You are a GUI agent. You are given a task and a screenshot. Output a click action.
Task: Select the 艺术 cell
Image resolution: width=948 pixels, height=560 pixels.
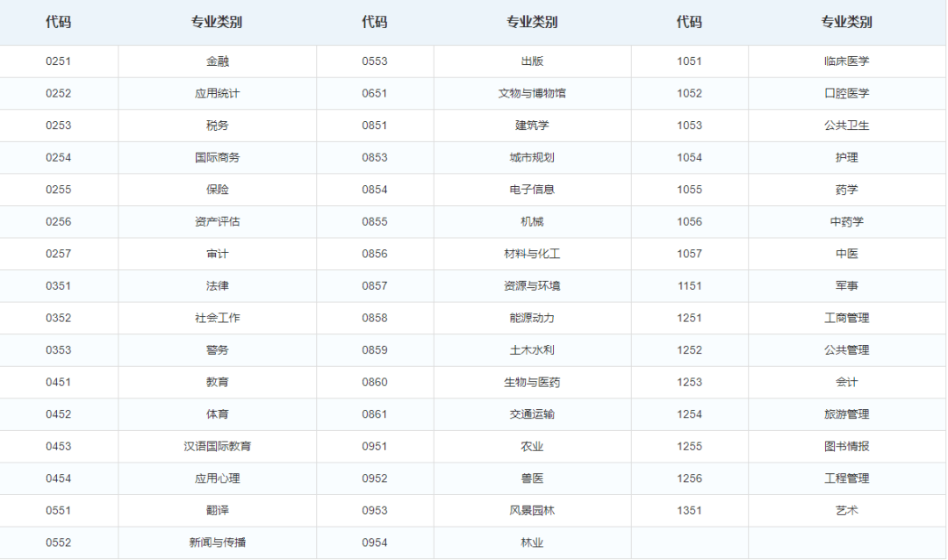click(846, 510)
